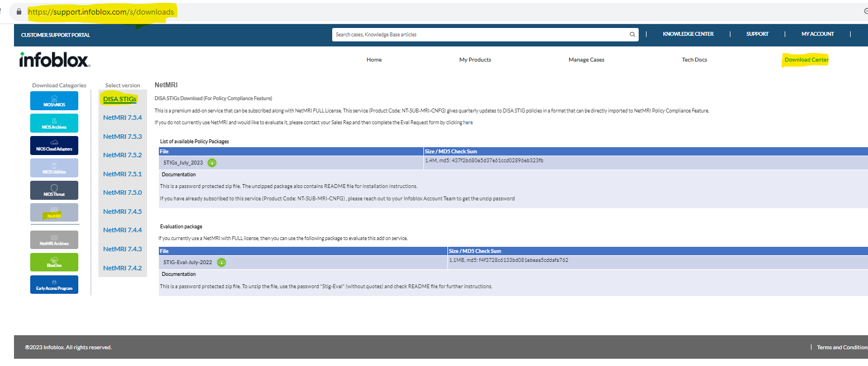This screenshot has height=366, width=868.
Task: Choose NetMRI 7.5.0 version
Action: click(x=122, y=193)
